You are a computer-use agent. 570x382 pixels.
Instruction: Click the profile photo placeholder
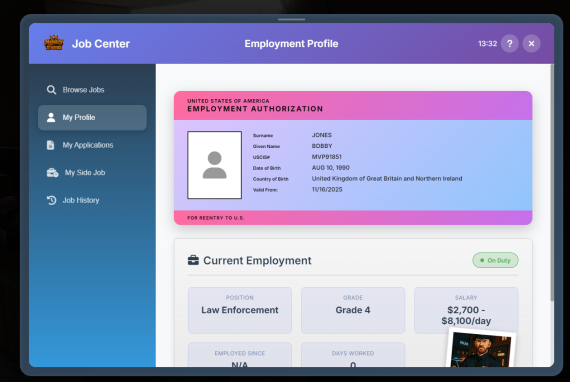point(214,165)
